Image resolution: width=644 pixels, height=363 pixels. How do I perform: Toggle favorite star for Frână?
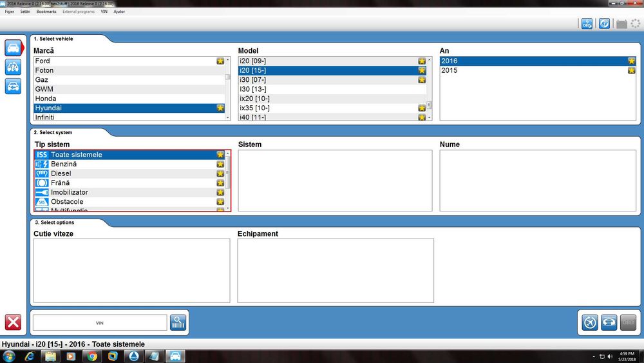220,183
